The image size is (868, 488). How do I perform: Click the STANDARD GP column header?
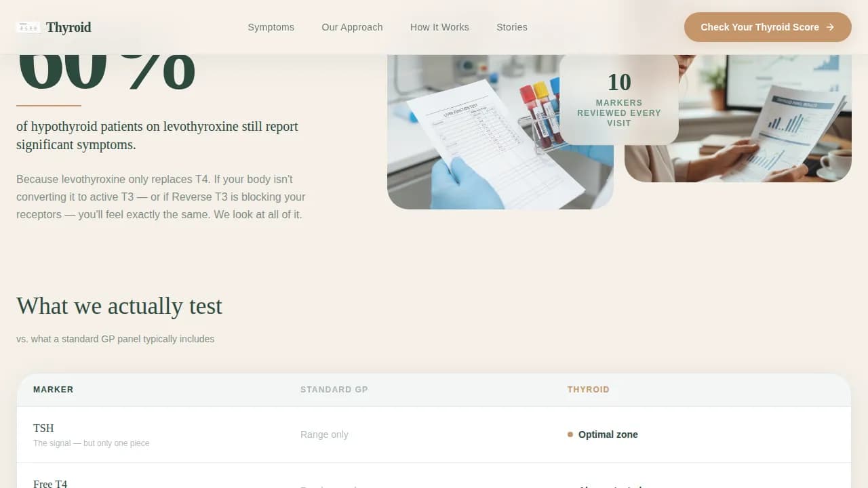[334, 390]
